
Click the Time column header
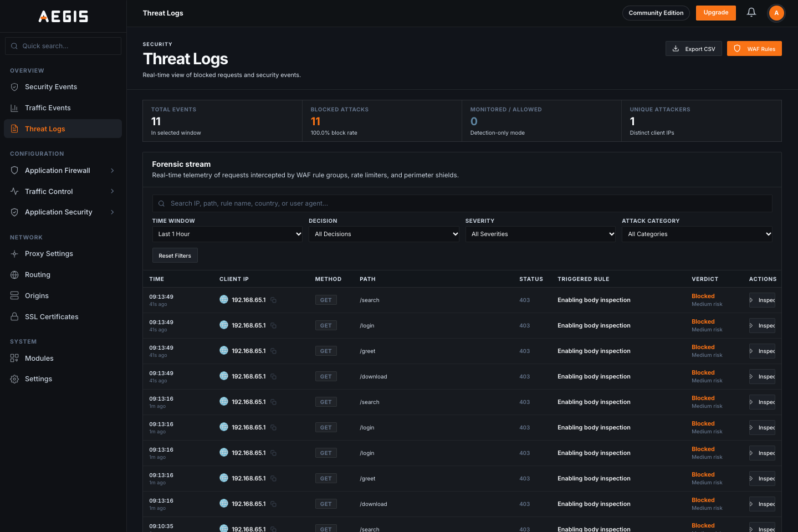(157, 279)
